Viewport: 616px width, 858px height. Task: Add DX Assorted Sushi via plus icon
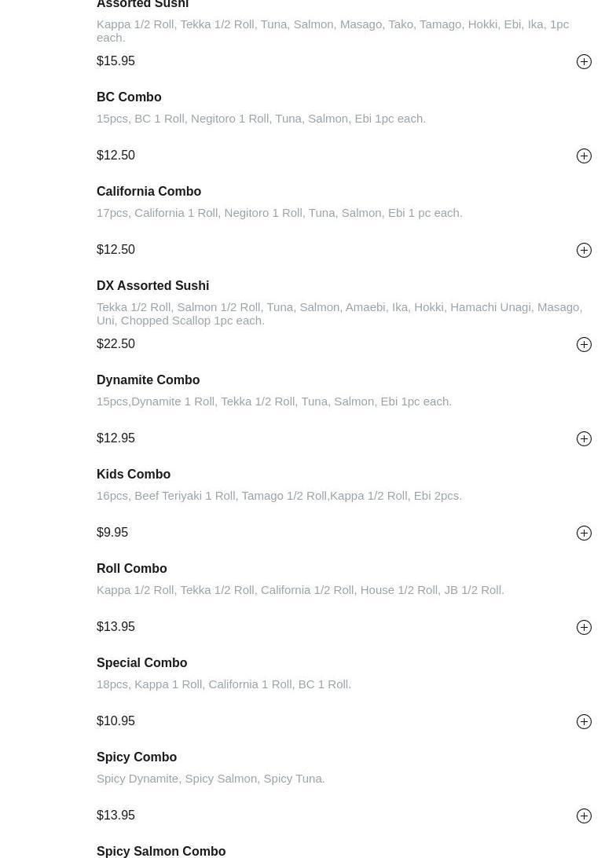tap(584, 344)
